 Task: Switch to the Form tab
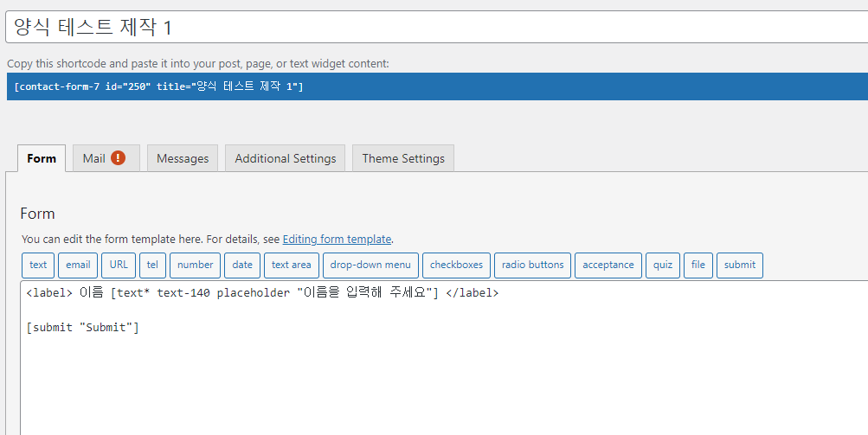[42, 158]
